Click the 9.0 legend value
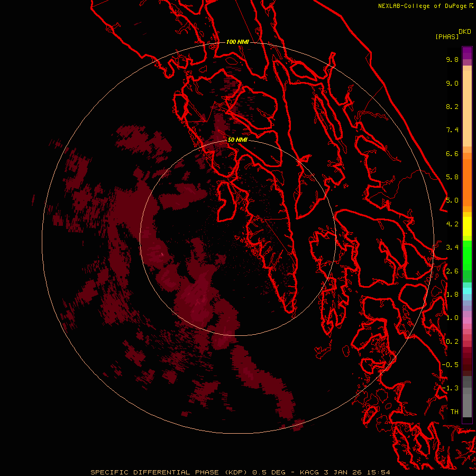476x476 pixels. click(x=452, y=83)
